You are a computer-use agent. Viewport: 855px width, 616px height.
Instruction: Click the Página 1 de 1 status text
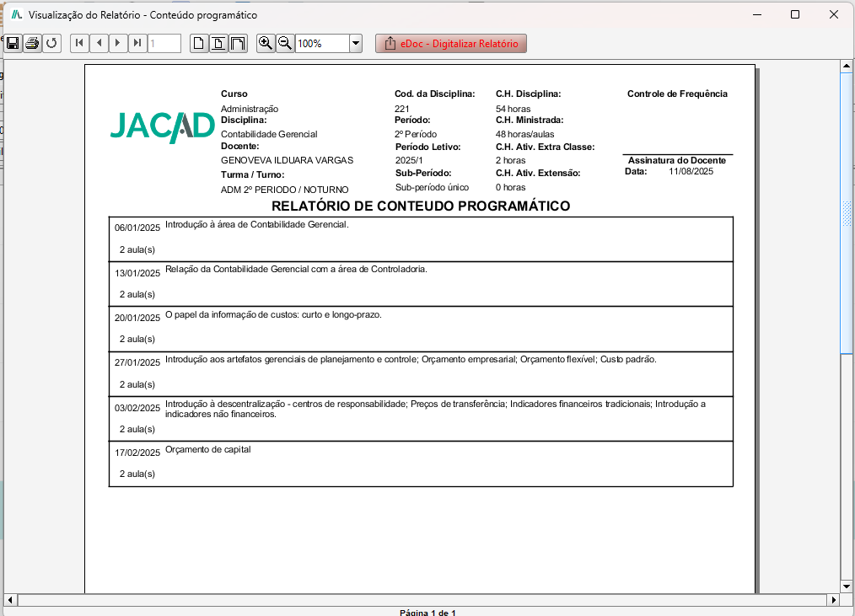coord(427,612)
